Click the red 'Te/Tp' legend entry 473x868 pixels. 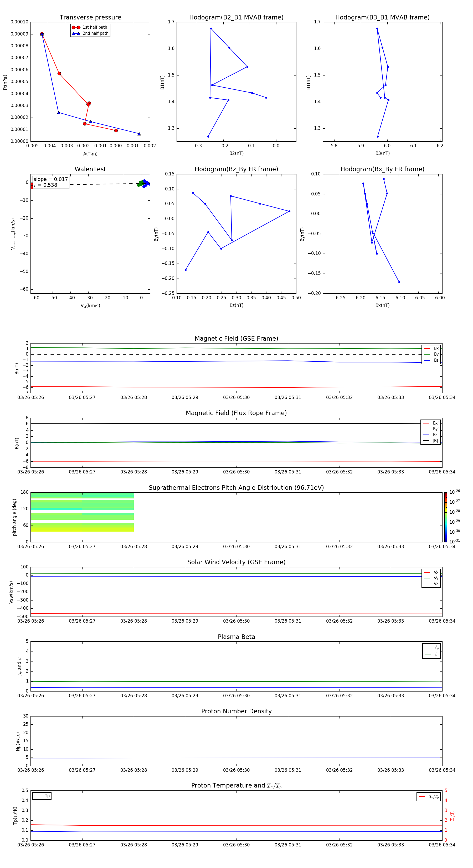point(429,796)
